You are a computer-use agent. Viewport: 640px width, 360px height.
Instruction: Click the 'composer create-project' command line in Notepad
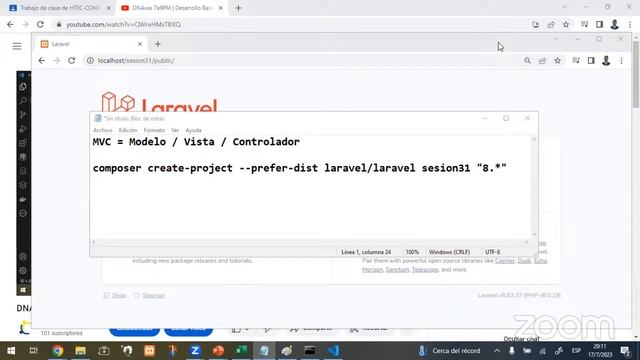300,168
